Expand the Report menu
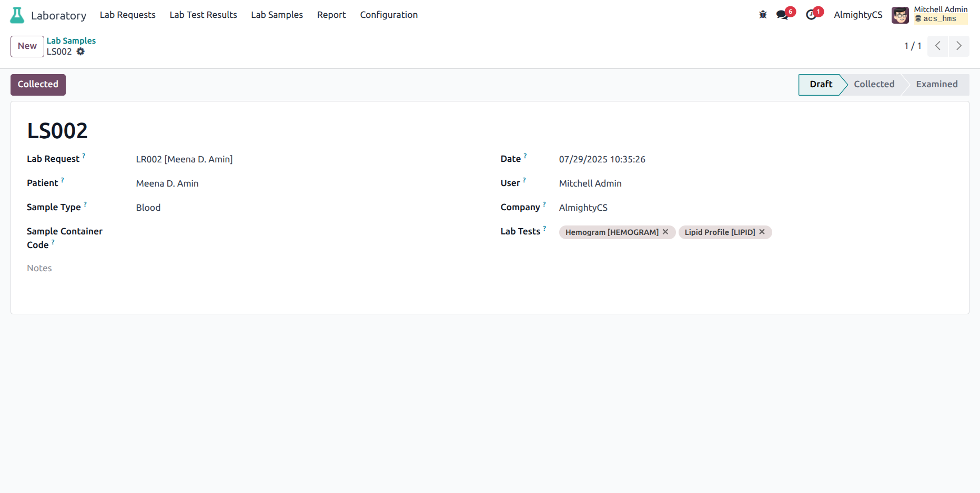Screen dimensions: 980x493 331,15
